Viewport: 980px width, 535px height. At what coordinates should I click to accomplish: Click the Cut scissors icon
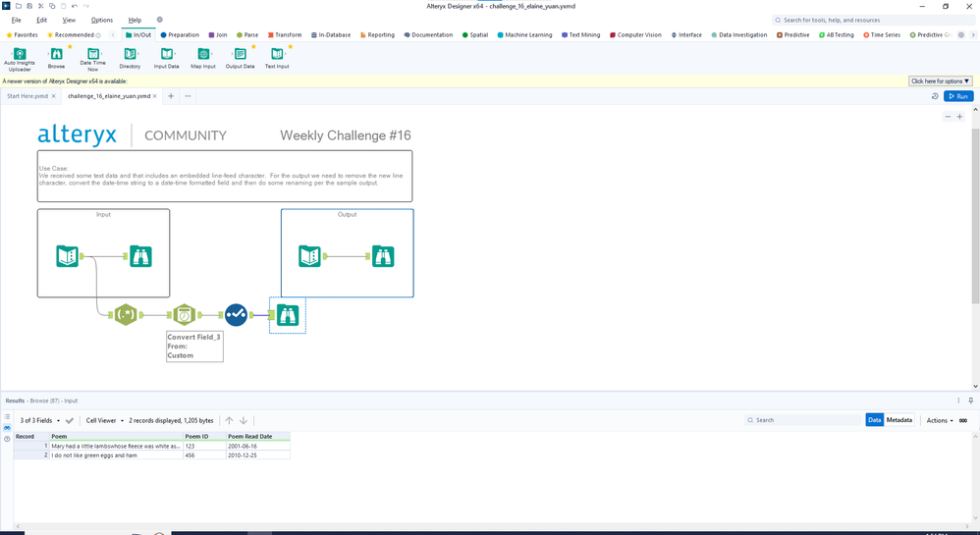[x=40, y=6]
